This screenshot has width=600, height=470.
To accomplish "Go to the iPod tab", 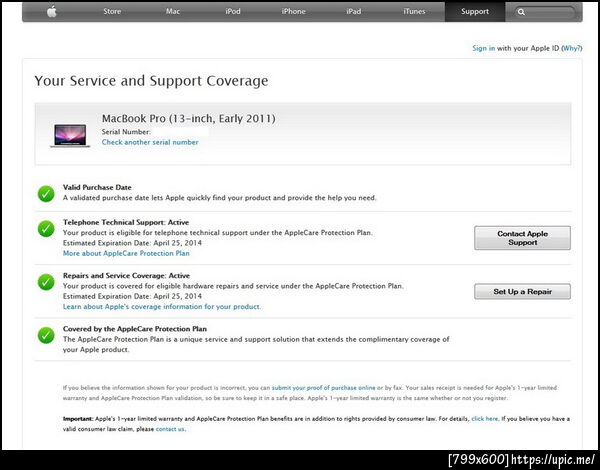I will pyautogui.click(x=233, y=11).
